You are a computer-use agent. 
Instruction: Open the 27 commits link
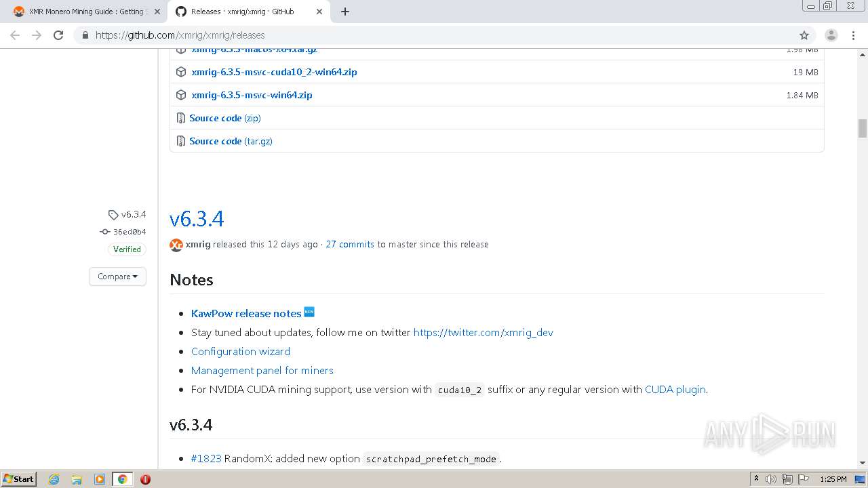pos(350,244)
